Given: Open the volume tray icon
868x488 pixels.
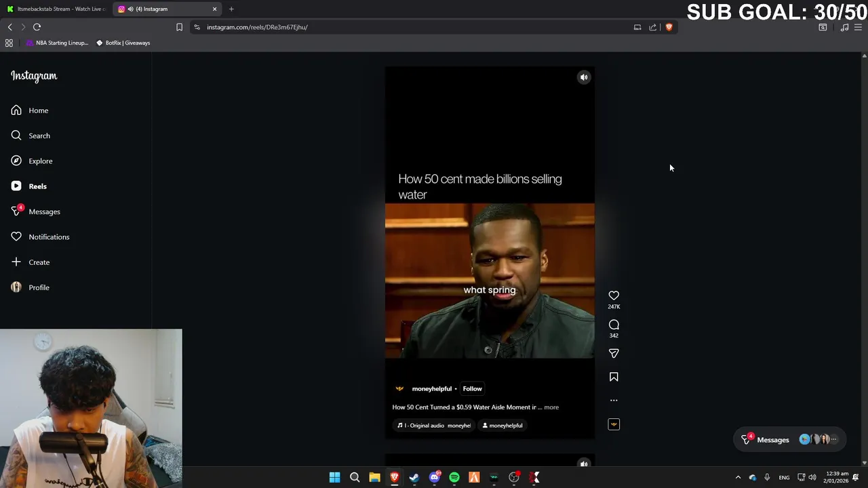Looking at the screenshot, I should click(x=812, y=478).
